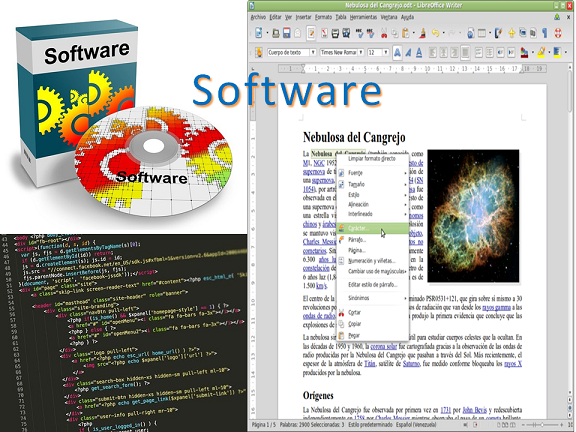Click the Insert table icon

pyautogui.click(x=482, y=33)
